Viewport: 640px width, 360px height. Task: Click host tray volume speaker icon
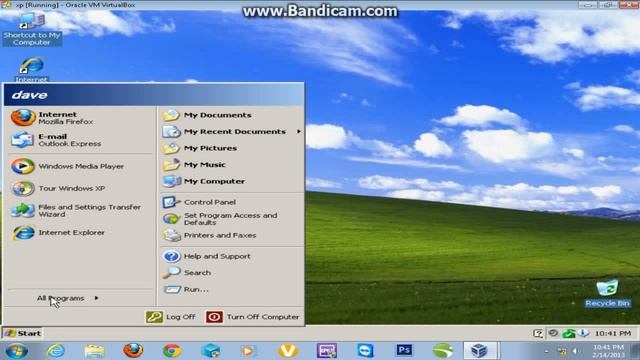point(576,351)
